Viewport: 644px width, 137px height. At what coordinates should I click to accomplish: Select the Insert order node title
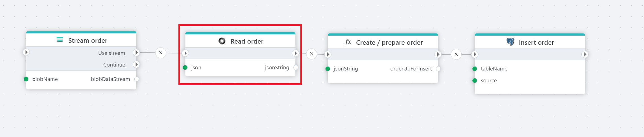coord(536,42)
